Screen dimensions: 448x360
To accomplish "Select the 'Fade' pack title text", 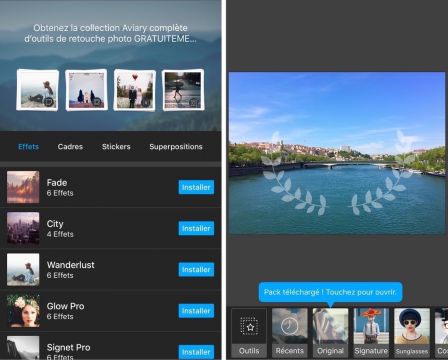I will pyautogui.click(x=57, y=183).
